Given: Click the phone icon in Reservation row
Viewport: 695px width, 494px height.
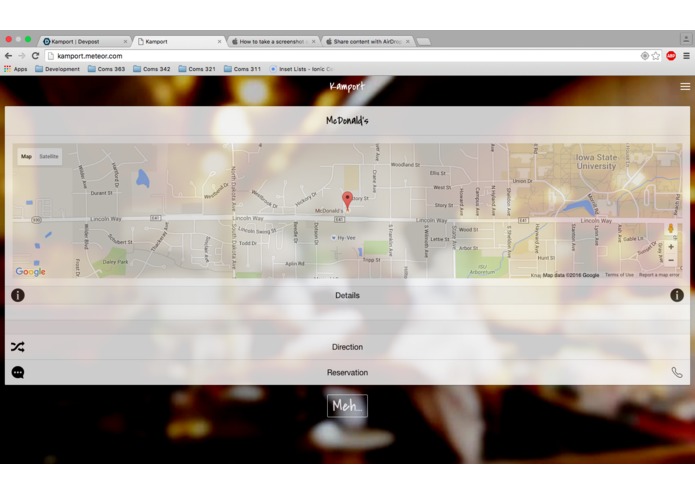Looking at the screenshot, I should point(677,373).
